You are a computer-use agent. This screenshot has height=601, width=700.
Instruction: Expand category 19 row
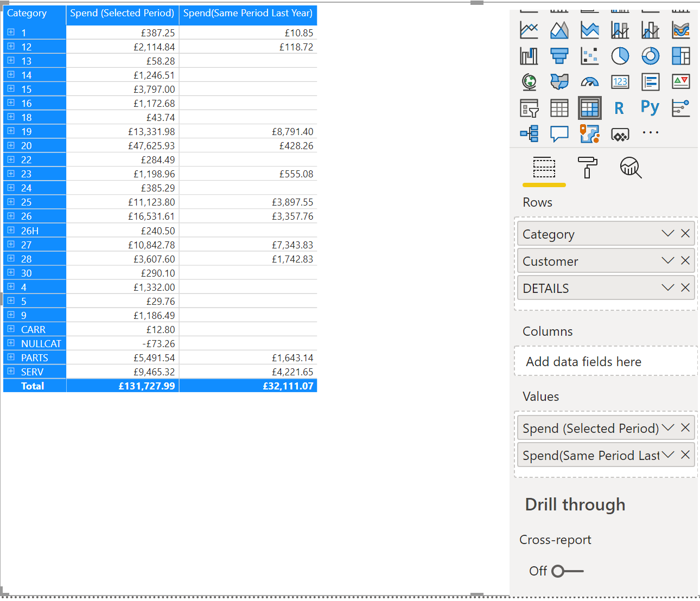tap(11, 131)
